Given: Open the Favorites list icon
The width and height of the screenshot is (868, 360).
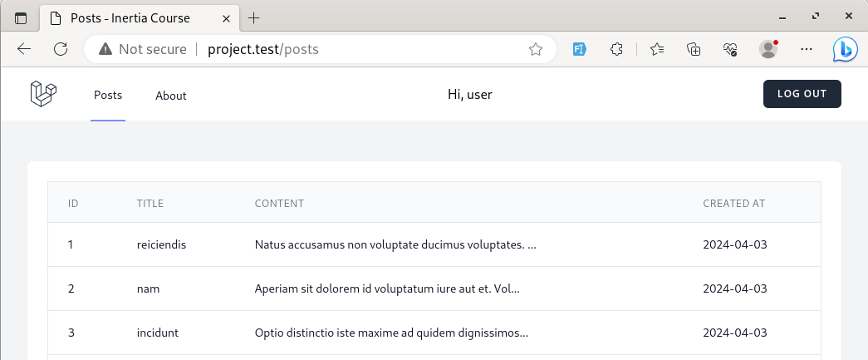Looking at the screenshot, I should point(656,49).
